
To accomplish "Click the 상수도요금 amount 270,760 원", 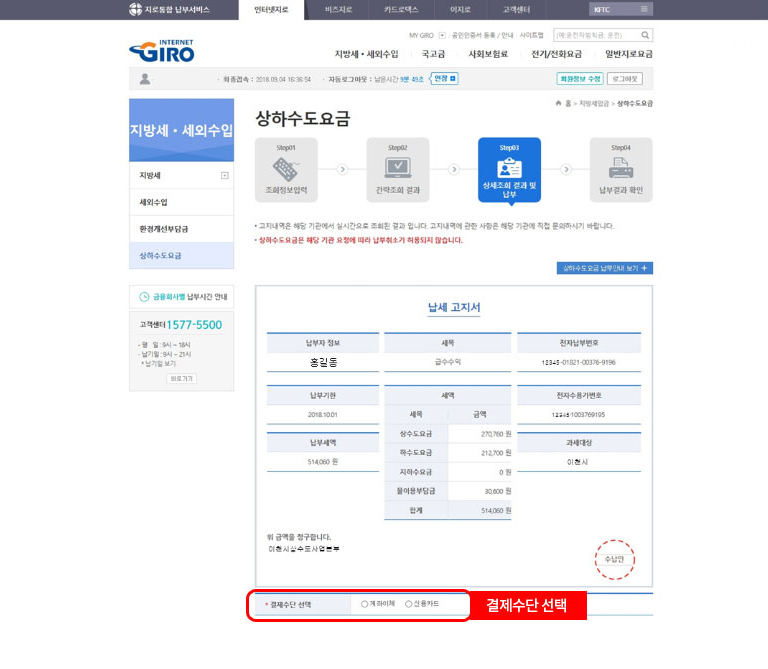I will point(496,434).
